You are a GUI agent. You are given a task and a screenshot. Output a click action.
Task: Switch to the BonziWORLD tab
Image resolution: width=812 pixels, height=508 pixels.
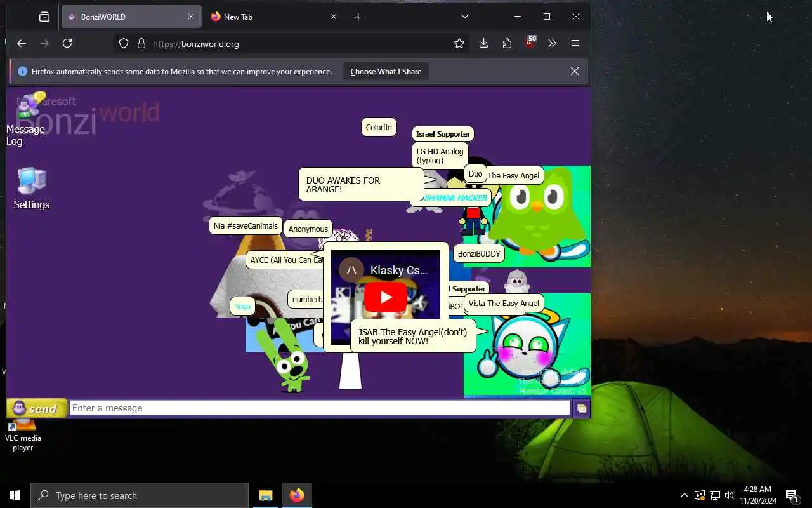point(131,17)
